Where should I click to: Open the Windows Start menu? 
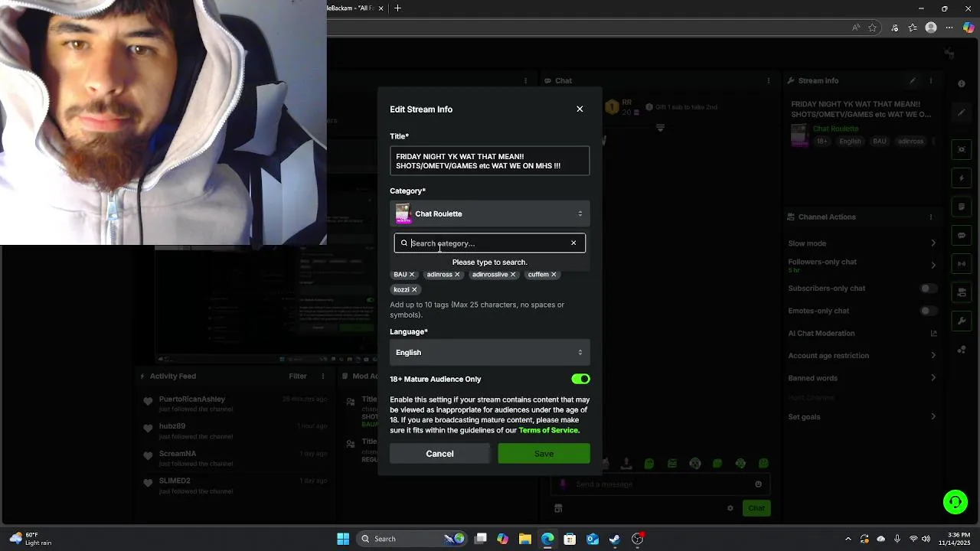[x=343, y=539]
